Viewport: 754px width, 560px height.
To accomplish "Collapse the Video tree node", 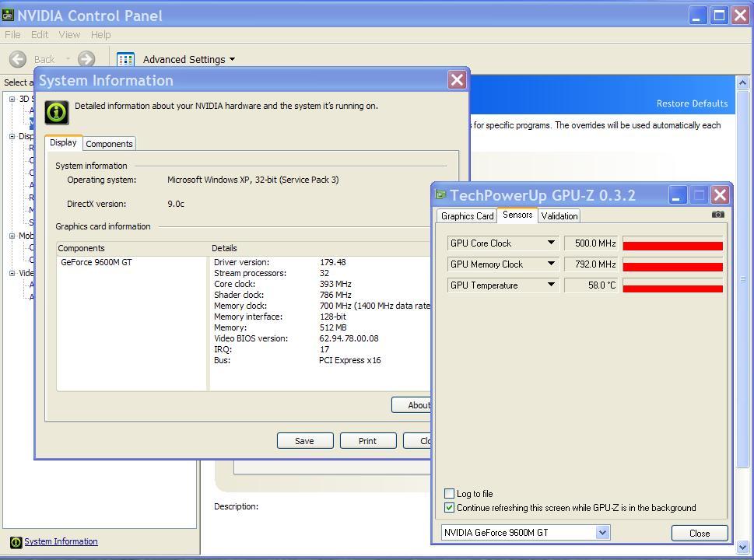I will (x=12, y=273).
